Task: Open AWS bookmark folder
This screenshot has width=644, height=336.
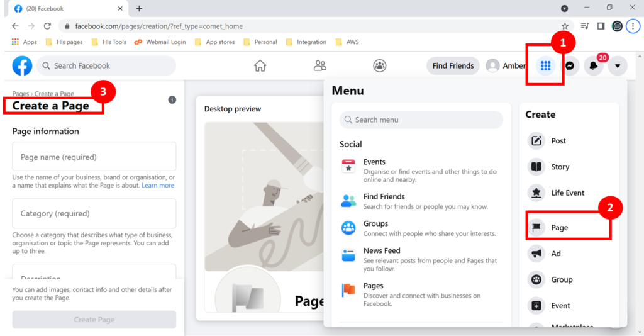Action: pyautogui.click(x=347, y=42)
